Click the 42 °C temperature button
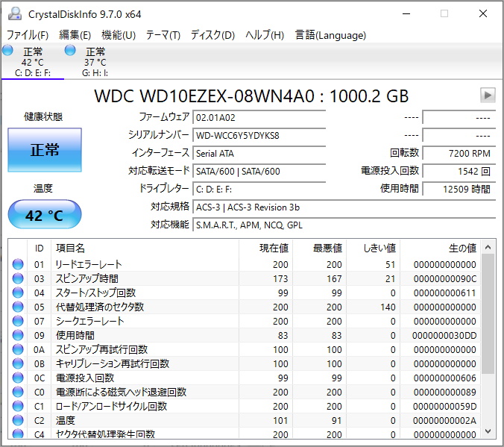The width and height of the screenshot is (504, 447). click(x=45, y=215)
